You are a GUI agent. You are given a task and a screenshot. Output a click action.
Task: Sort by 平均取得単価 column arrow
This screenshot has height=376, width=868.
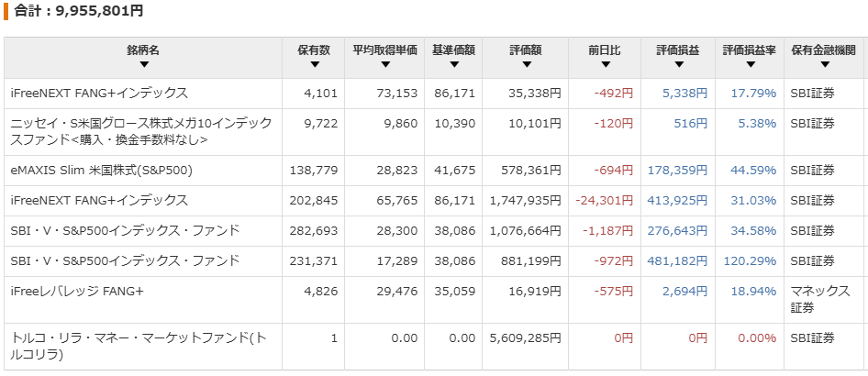(x=385, y=65)
